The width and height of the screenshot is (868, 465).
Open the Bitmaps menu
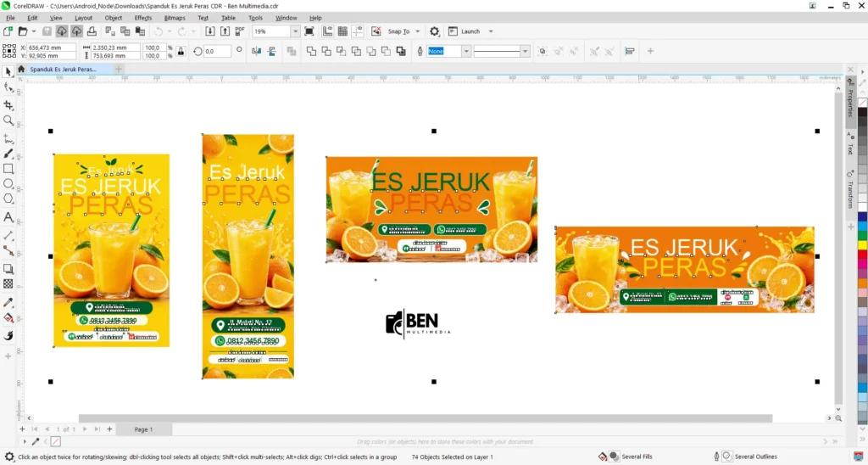click(175, 18)
